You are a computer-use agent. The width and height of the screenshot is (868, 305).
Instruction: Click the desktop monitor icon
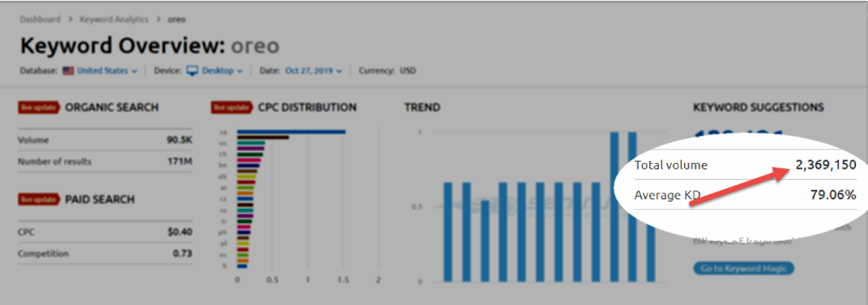[192, 71]
